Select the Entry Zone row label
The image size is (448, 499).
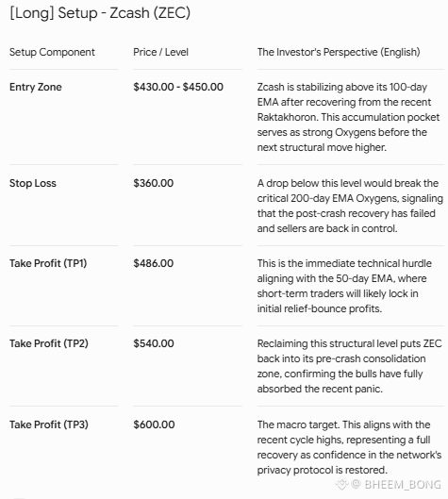click(x=36, y=87)
